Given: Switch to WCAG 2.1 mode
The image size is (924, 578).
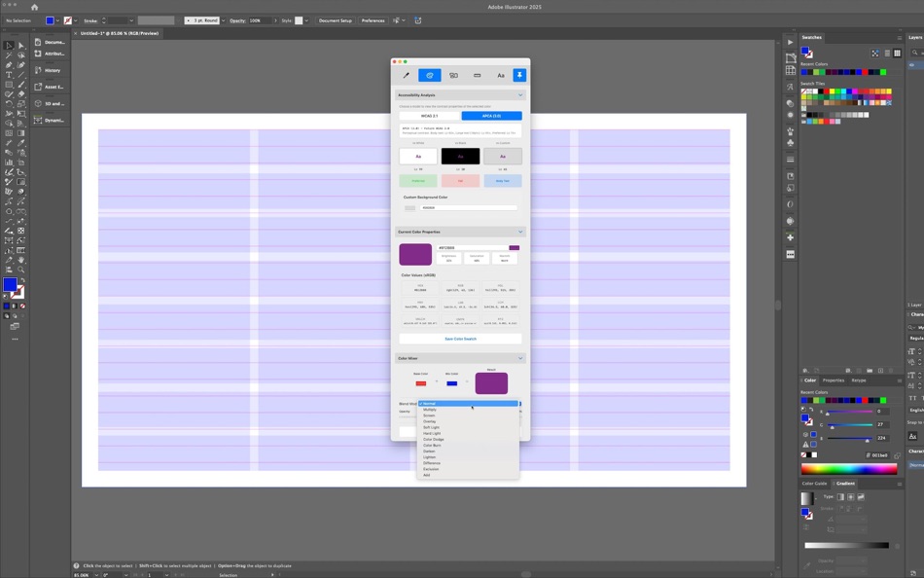Looking at the screenshot, I should pos(430,116).
